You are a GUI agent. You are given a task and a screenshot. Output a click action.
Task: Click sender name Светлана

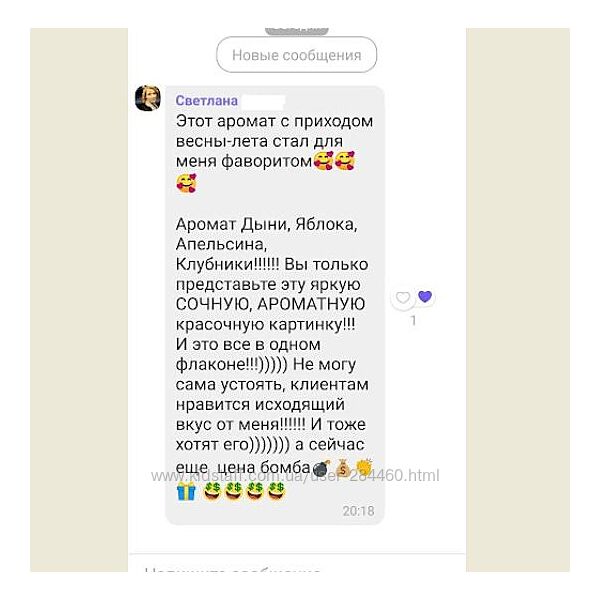[x=207, y=101]
